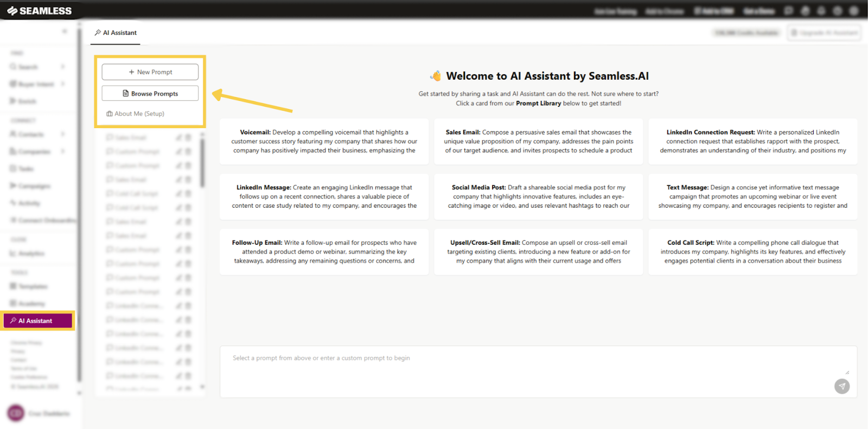The width and height of the screenshot is (868, 429).
Task: Choose the Voicemail prompt card
Action: tap(324, 142)
